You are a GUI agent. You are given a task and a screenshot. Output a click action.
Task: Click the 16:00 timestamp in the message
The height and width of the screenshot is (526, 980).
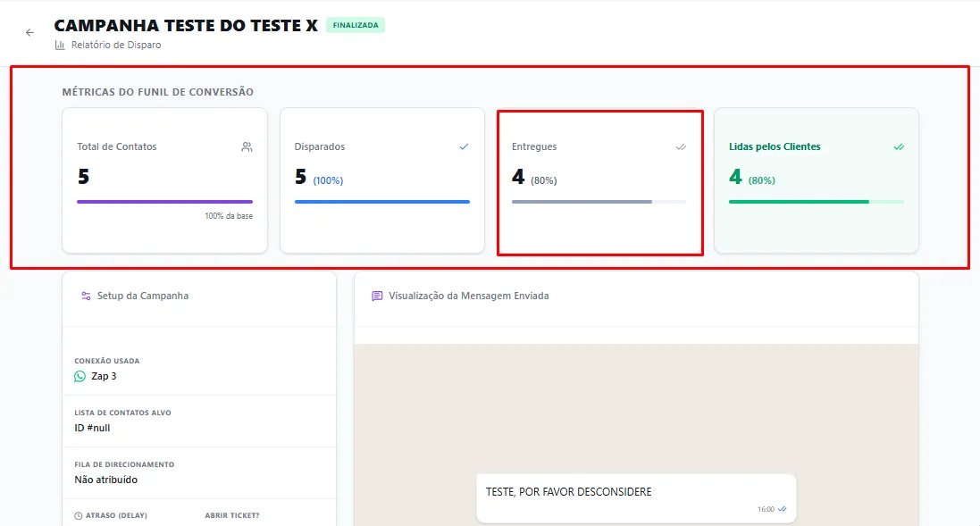coord(766,509)
